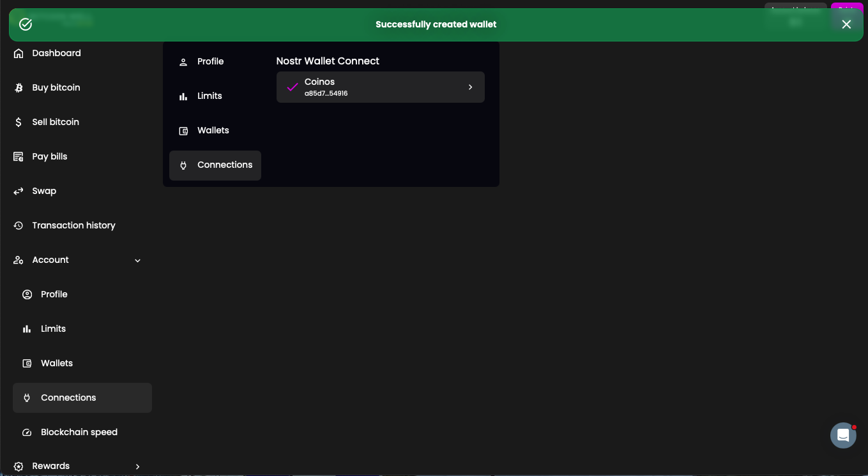Toggle the Coinos wallet checkmark

[x=293, y=87]
